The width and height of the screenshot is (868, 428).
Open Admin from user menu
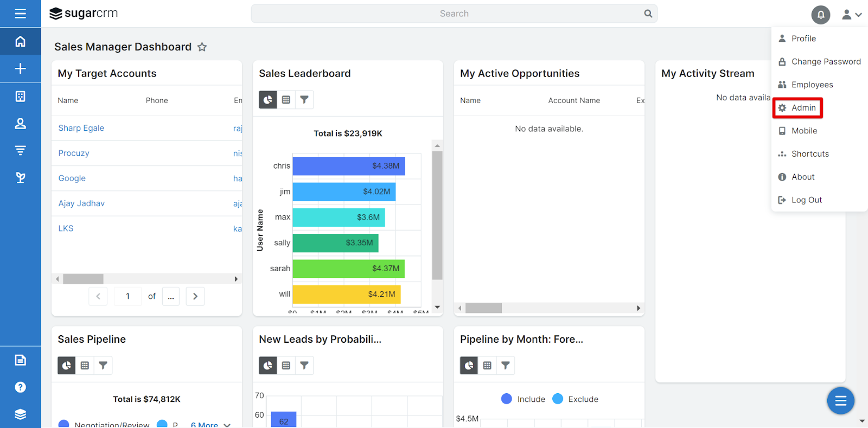click(797, 108)
